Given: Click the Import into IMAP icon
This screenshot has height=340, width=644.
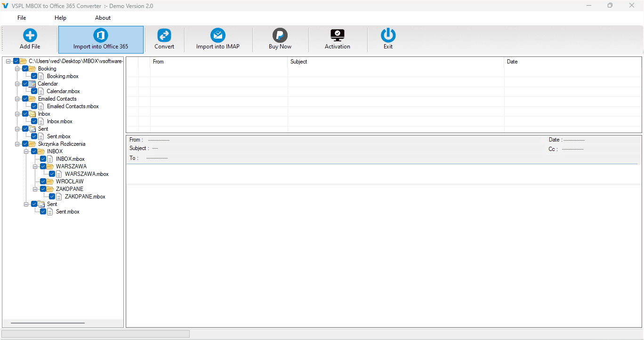Looking at the screenshot, I should click(x=218, y=35).
